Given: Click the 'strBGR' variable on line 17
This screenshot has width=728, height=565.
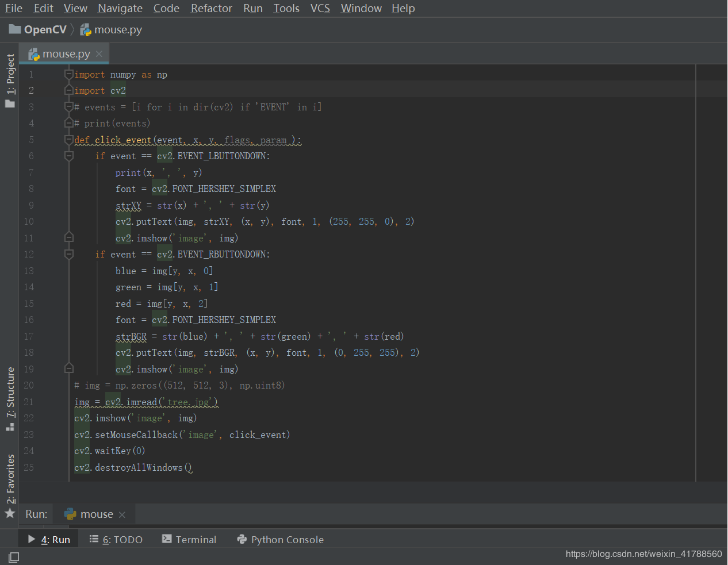Looking at the screenshot, I should click(x=131, y=336).
